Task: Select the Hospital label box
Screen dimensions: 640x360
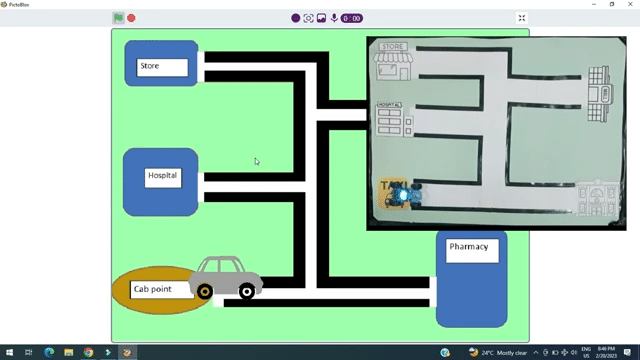Action: pyautogui.click(x=163, y=178)
